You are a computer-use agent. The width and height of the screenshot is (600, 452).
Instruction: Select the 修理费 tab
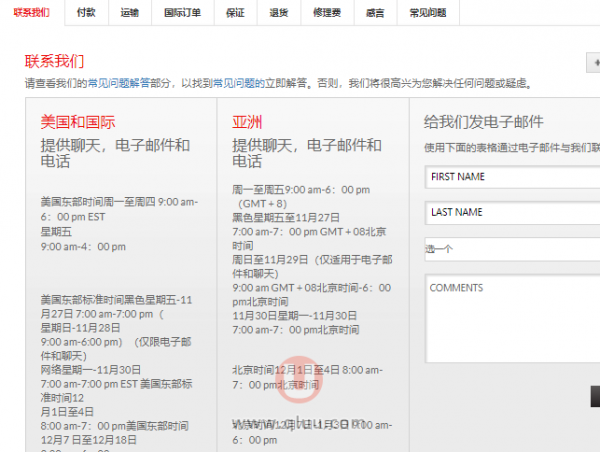coord(327,13)
